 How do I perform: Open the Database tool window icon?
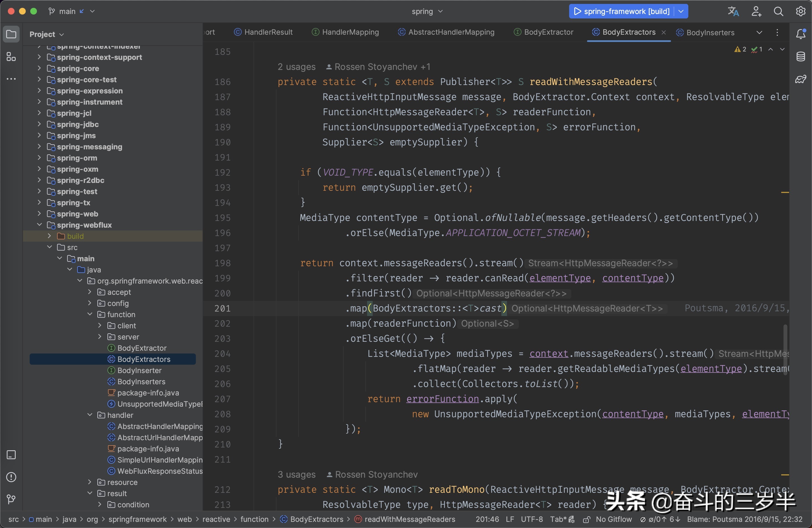801,56
